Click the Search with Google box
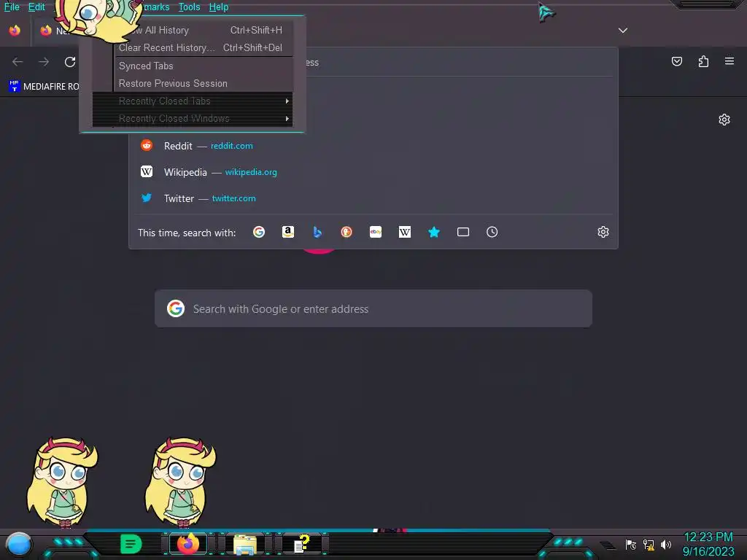Image resolution: width=747 pixels, height=560 pixels. click(x=373, y=308)
